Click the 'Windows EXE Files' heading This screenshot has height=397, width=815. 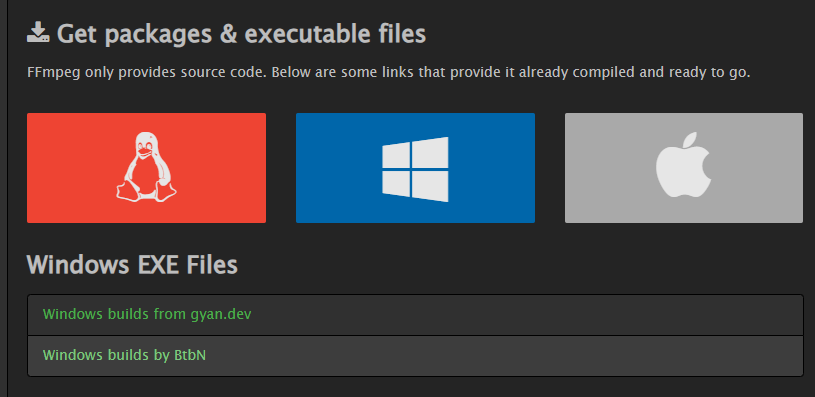(x=132, y=264)
